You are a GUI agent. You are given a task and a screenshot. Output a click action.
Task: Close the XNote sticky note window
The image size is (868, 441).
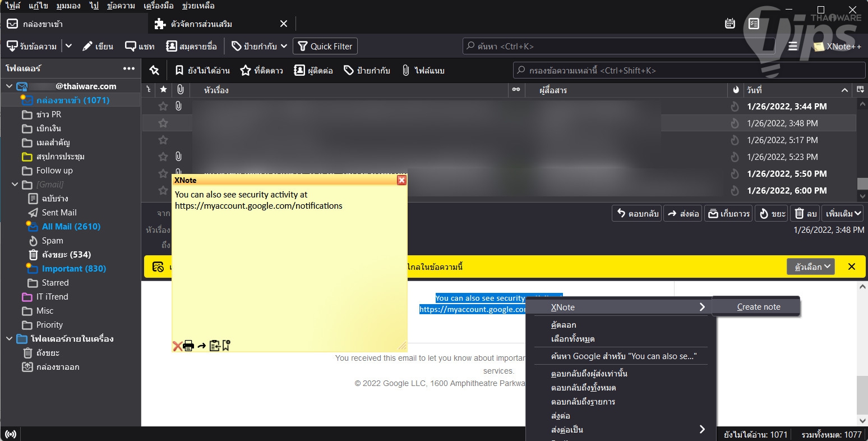pyautogui.click(x=401, y=180)
